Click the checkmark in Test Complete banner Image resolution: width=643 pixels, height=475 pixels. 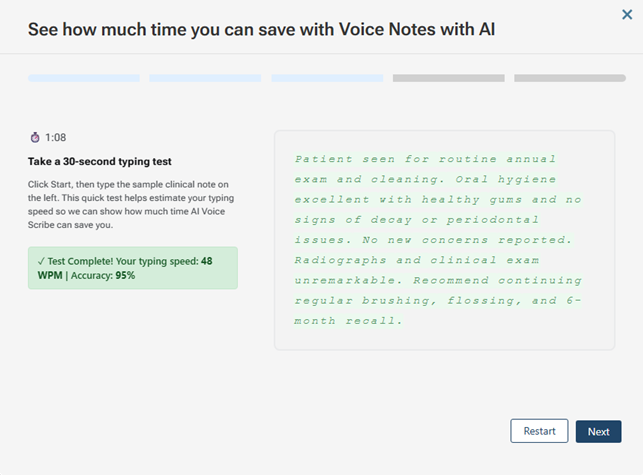tap(34, 260)
